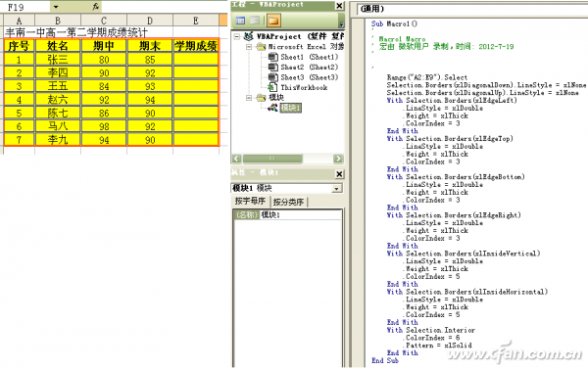
Task: Click cell containing 张三
Action: 58,59
